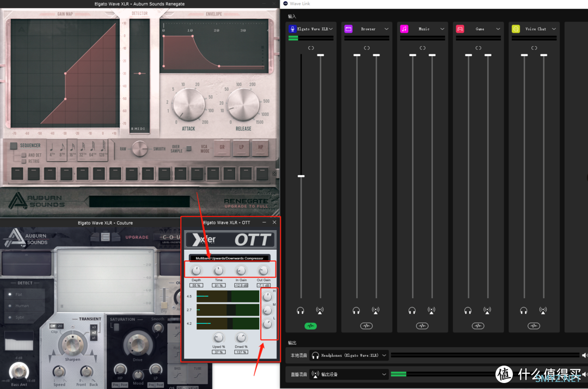Mute Elgato Wave XLR in headphone monitor mix
Screen dimensions: 588x389
pyautogui.click(x=301, y=310)
